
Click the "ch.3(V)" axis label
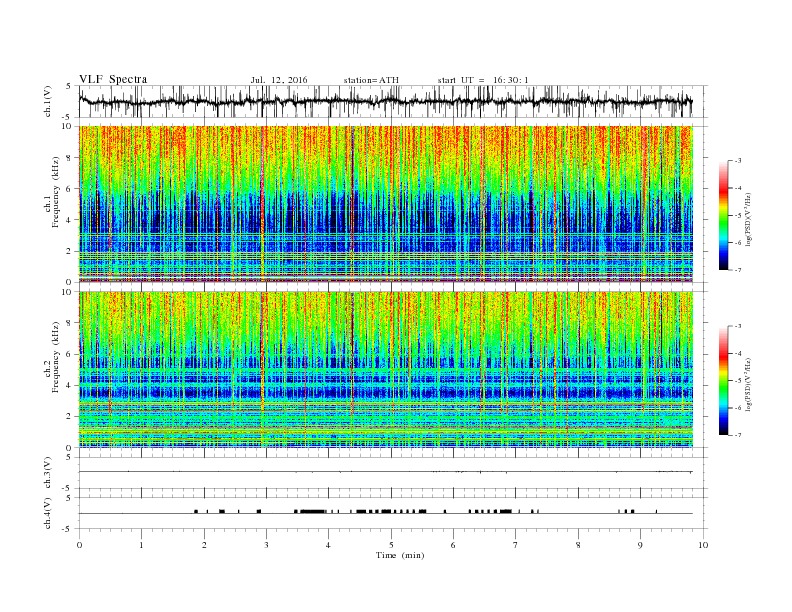tap(48, 473)
